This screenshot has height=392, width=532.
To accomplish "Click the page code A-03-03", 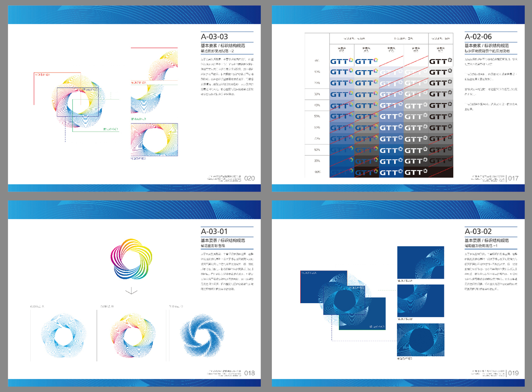I will tap(214, 37).
